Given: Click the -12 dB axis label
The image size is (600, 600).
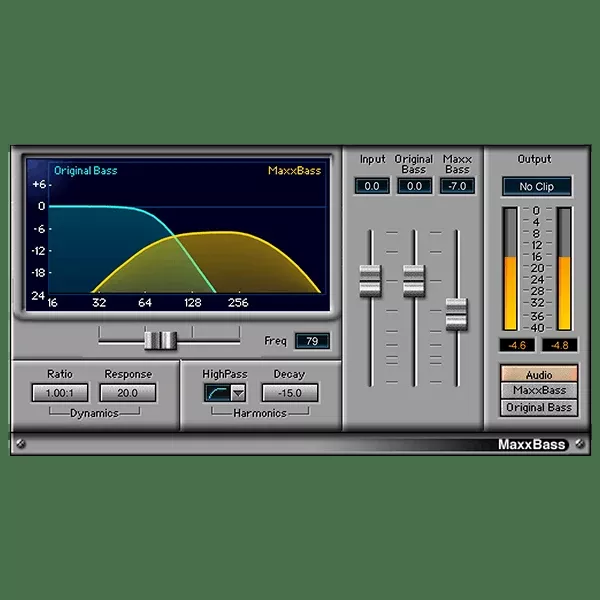Looking at the screenshot, I should [38, 251].
